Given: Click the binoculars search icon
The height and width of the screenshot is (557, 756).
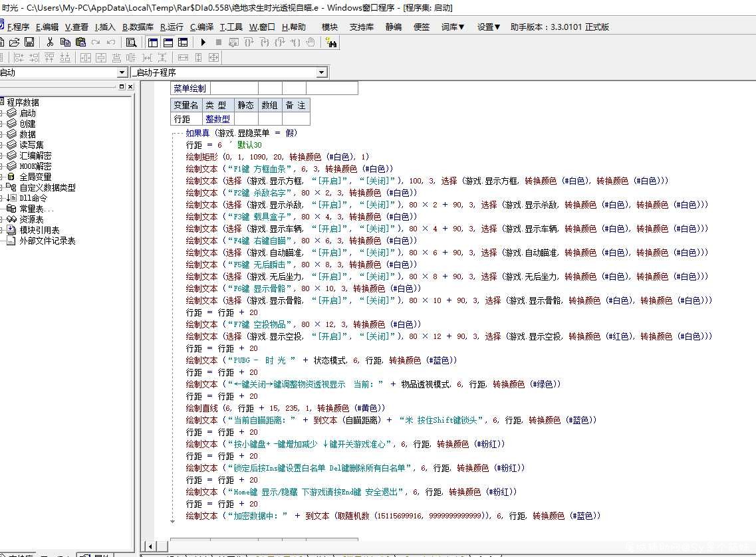Looking at the screenshot, I should pos(331,43).
